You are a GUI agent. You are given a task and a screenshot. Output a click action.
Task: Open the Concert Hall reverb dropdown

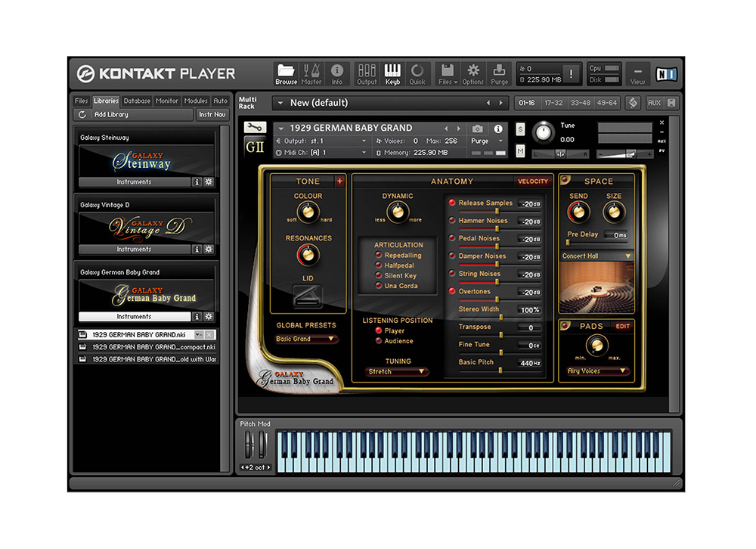[596, 256]
